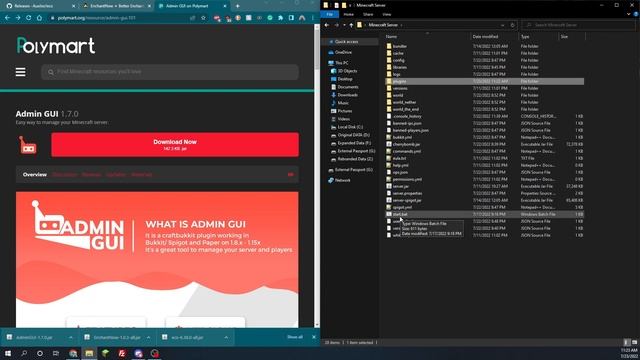Open the View ribbon tab
Viewport: 640px width, 360px height.
(387, 14)
